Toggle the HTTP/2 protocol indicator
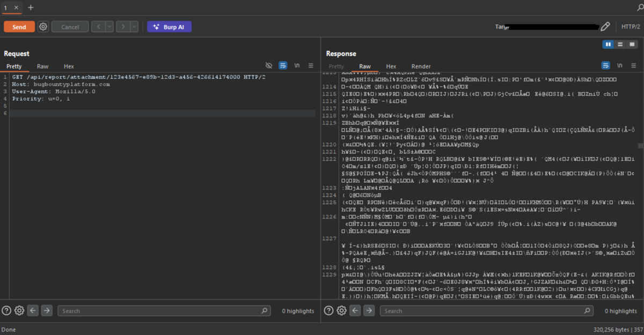Viewport: 644px width, 335px height. pyautogui.click(x=631, y=26)
